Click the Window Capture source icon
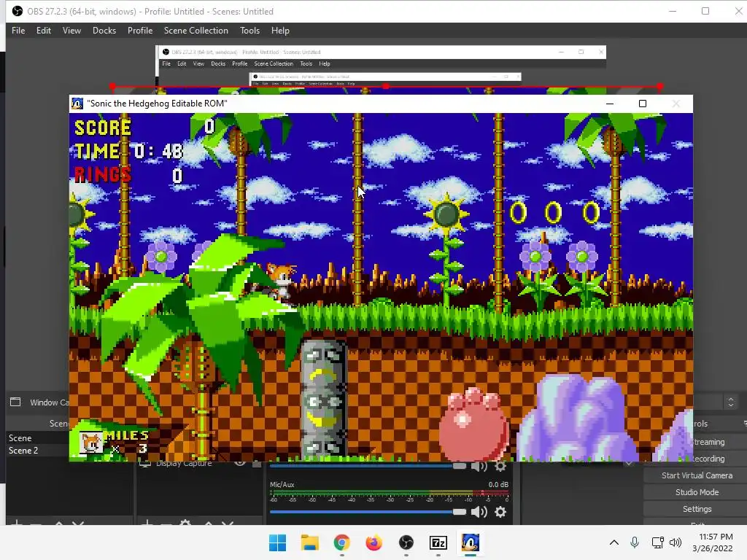 click(15, 402)
